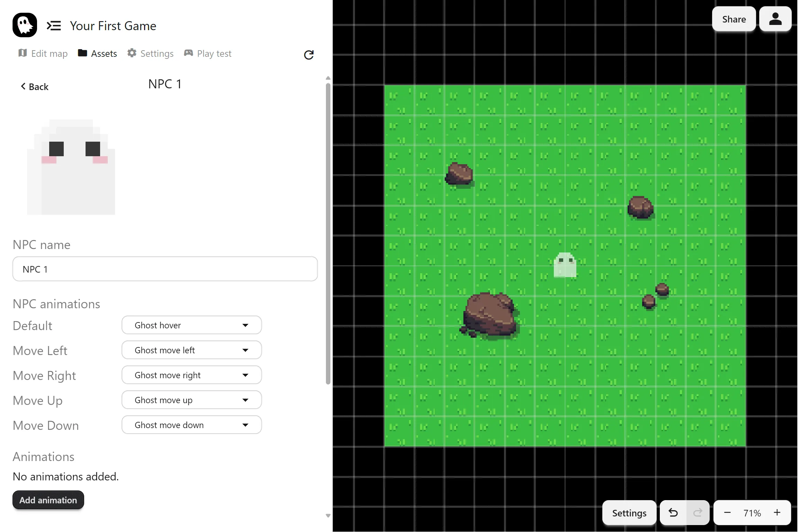
Task: Open the Move Down animation dropdown
Action: click(192, 425)
